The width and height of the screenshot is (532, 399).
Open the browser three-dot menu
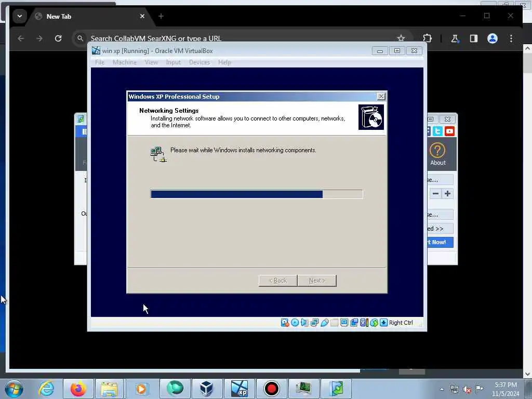tap(511, 38)
